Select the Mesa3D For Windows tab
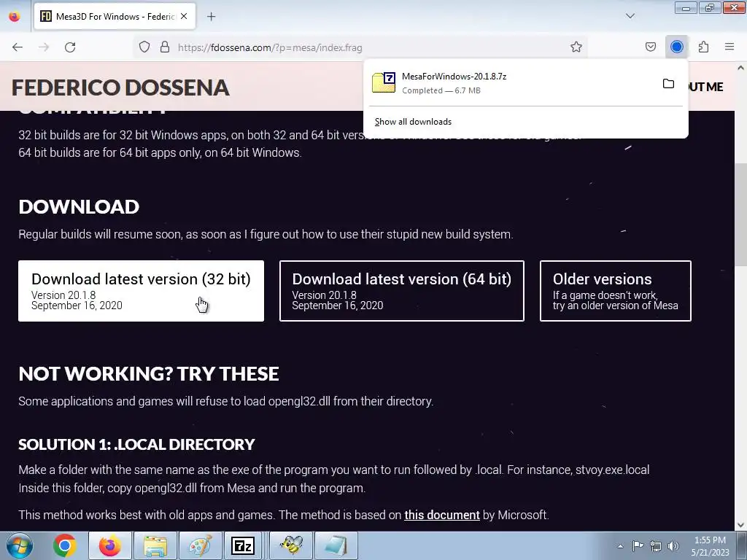This screenshot has width=747, height=560. (115, 17)
